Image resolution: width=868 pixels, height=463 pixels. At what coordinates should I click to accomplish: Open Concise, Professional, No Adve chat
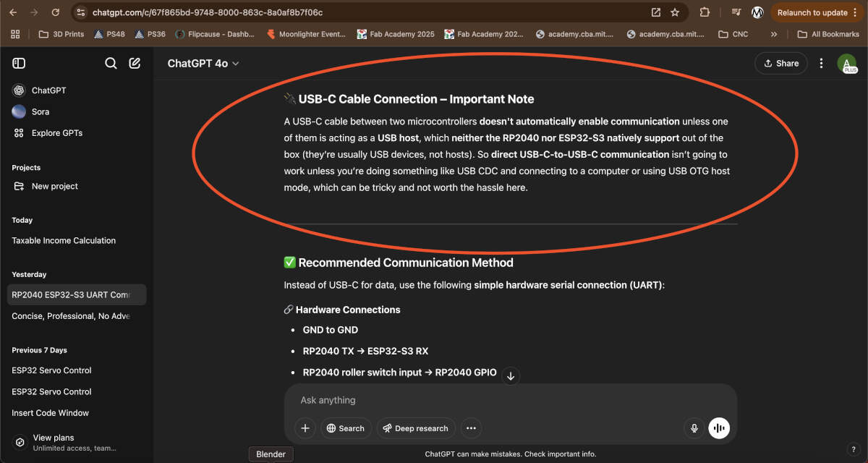(x=77, y=316)
